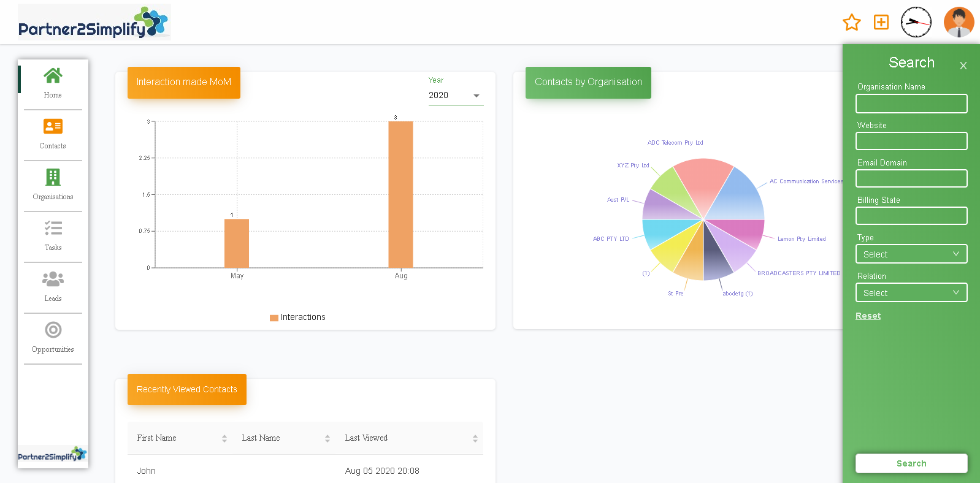The width and height of the screenshot is (980, 483).
Task: Click the Contacts by Organisation header
Action: [x=588, y=82]
